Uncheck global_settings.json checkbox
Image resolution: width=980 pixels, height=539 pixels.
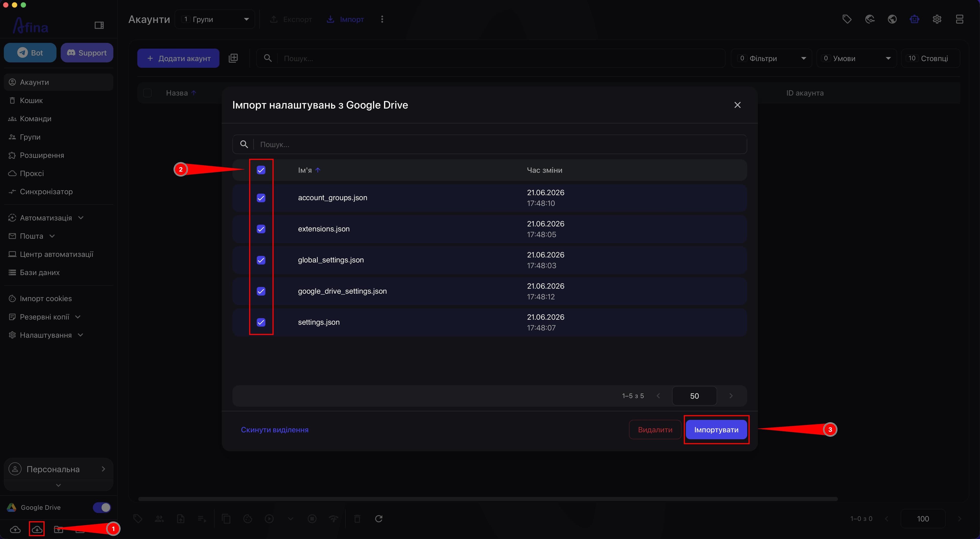(x=261, y=260)
